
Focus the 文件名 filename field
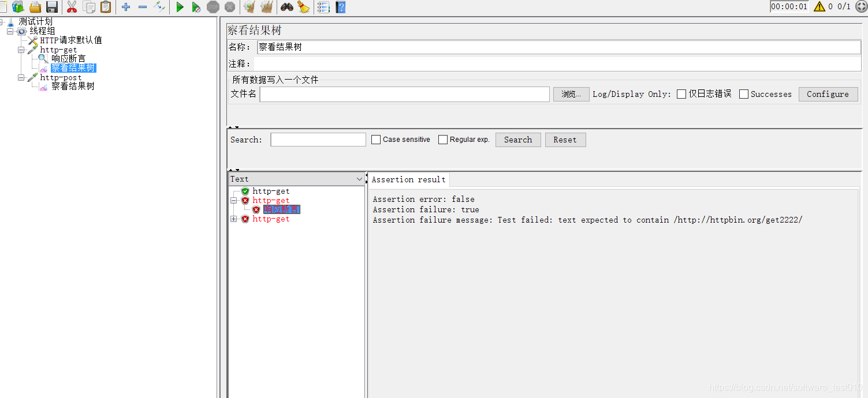404,94
